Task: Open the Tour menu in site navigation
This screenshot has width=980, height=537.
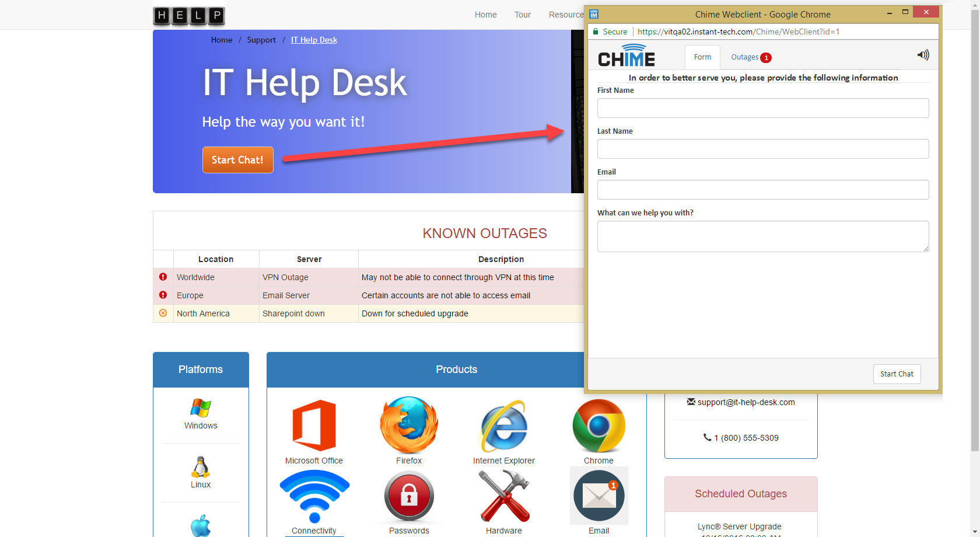Action: (522, 15)
